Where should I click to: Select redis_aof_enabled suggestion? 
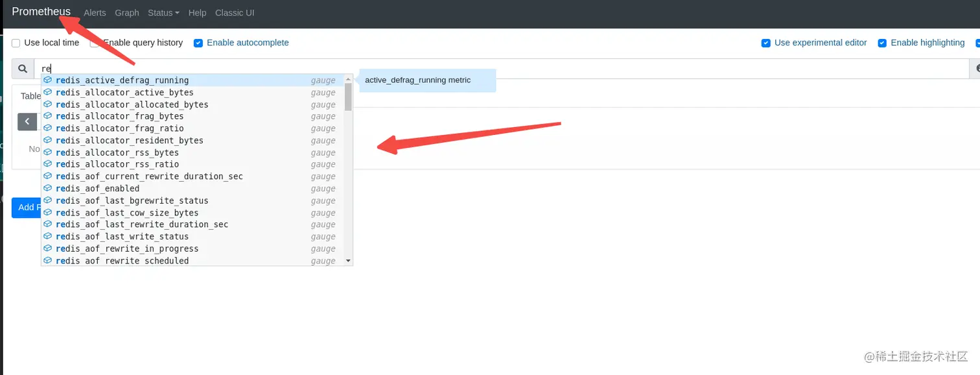coord(193,188)
